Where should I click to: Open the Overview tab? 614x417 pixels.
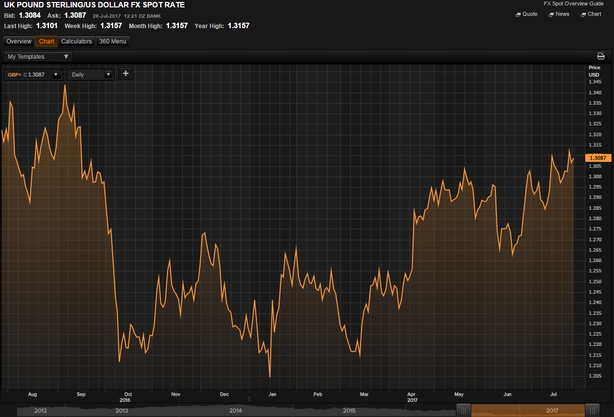18,42
